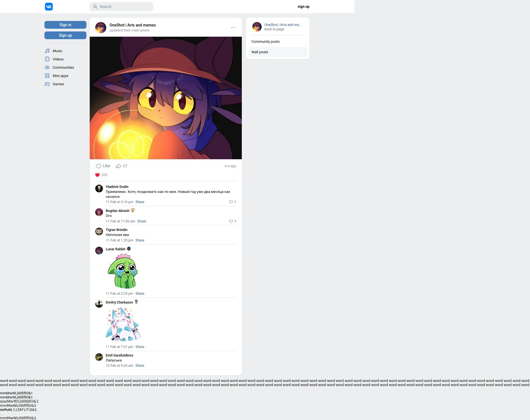Like Bogdan Abrash's comment with the heart
This screenshot has height=420, width=530.
[x=231, y=221]
